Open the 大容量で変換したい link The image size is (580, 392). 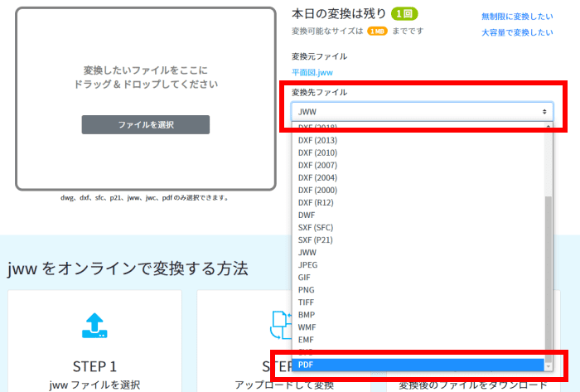(517, 32)
